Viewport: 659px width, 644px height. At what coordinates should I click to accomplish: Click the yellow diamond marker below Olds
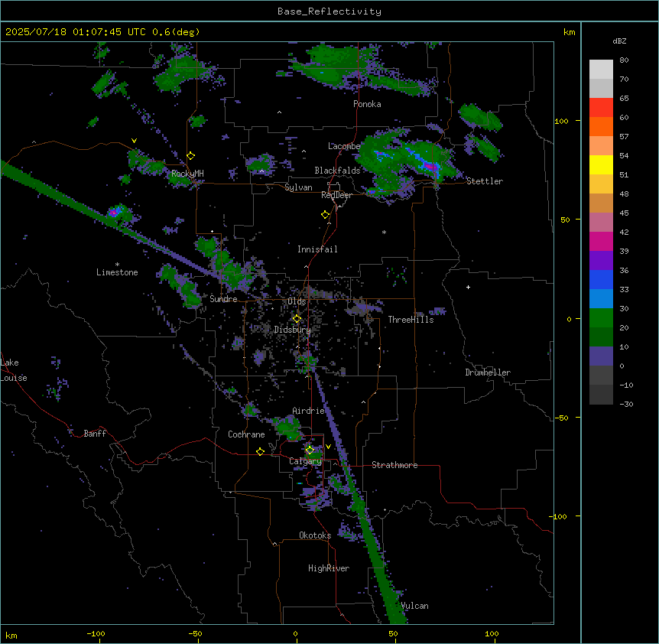tap(297, 319)
